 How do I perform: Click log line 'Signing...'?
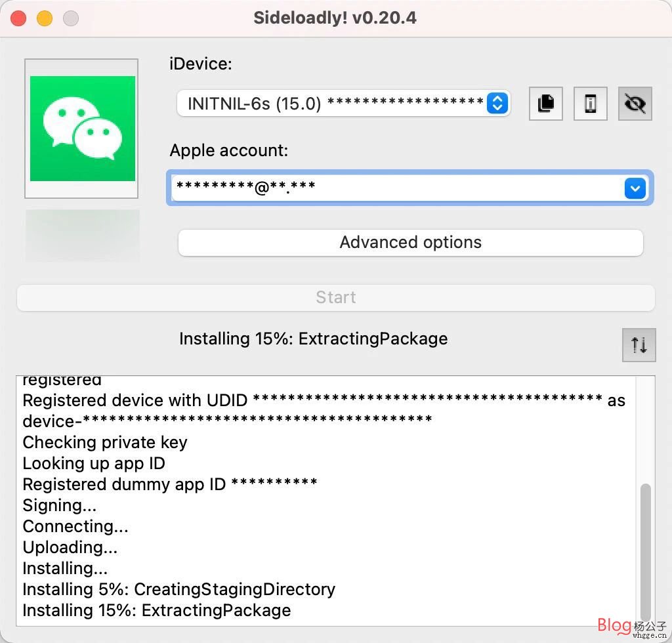point(59,505)
